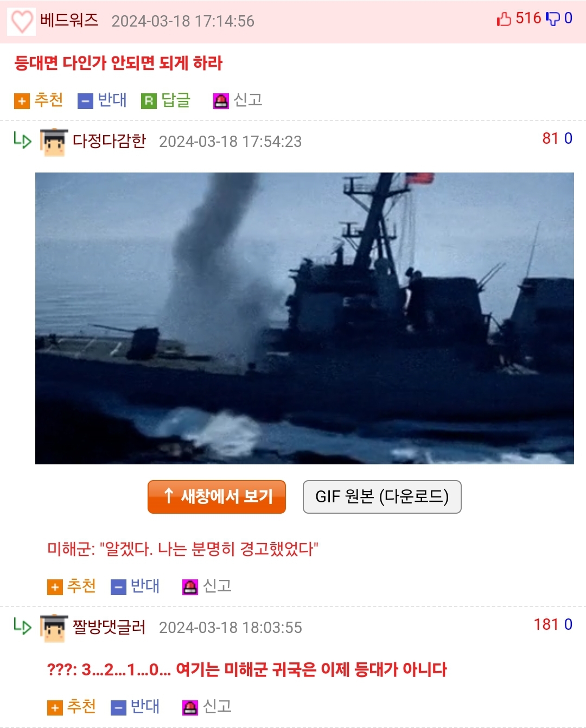Upvote 짤방댓글러's reply with 추천
Image resolution: width=586 pixels, height=728 pixels.
click(72, 707)
